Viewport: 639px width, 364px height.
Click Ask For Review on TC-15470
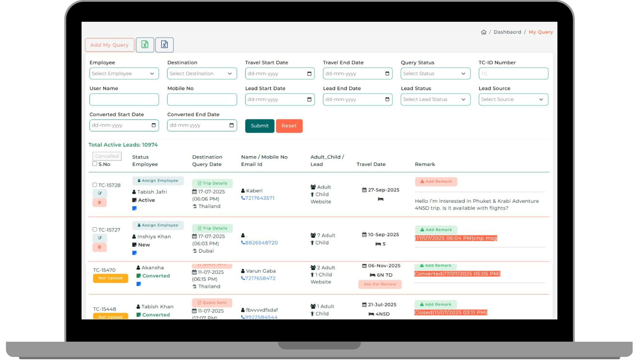(380, 284)
